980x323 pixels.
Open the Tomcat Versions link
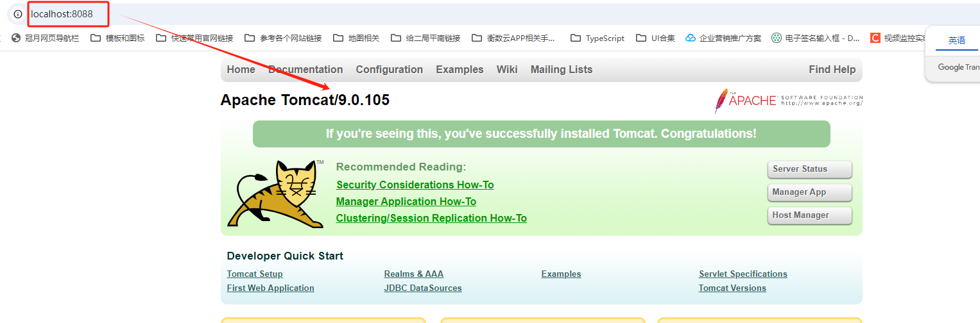click(732, 288)
